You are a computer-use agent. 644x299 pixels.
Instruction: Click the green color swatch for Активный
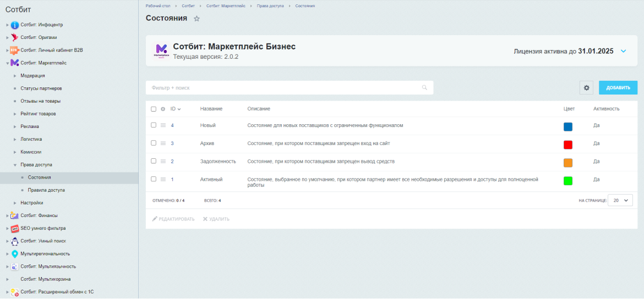coord(568,180)
